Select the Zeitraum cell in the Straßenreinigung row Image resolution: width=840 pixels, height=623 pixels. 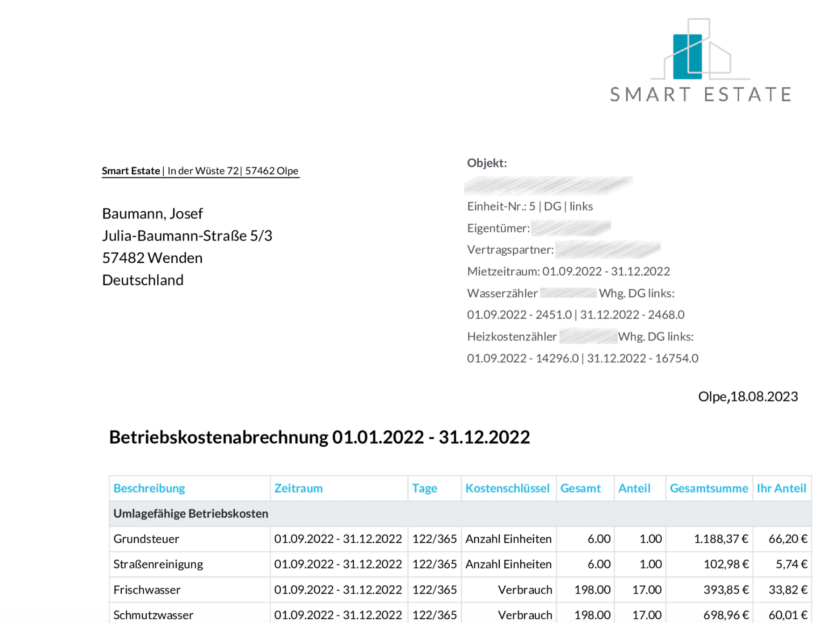(338, 564)
